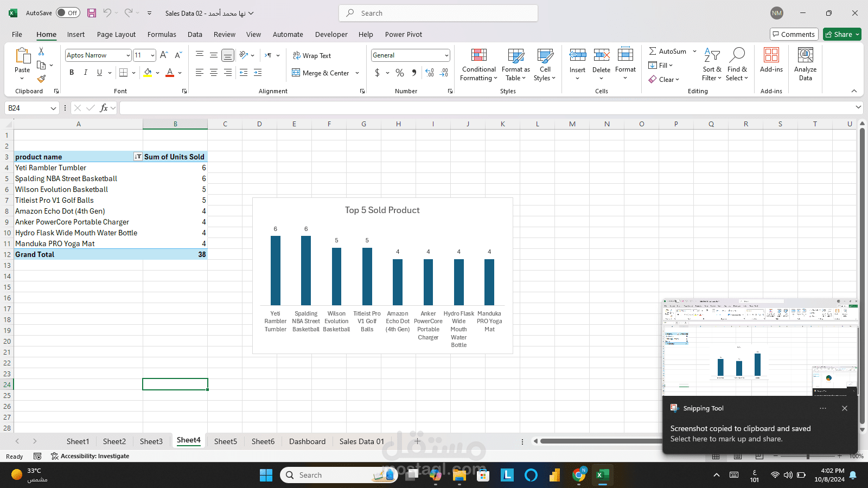
Task: Open Excel from the Windows taskbar
Action: (603, 475)
